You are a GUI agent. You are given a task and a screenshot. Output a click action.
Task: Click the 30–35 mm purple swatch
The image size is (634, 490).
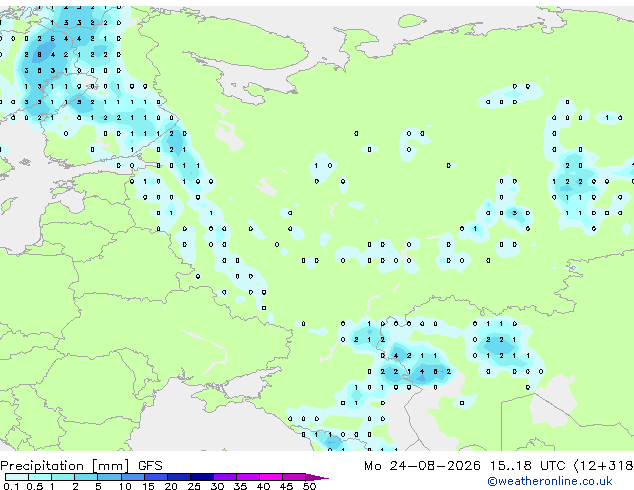tap(224, 477)
